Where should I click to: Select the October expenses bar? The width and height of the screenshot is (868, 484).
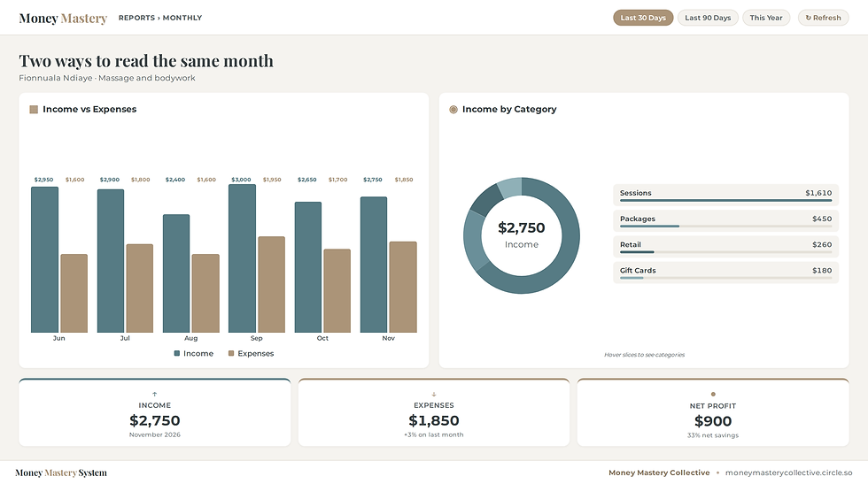coord(337,290)
